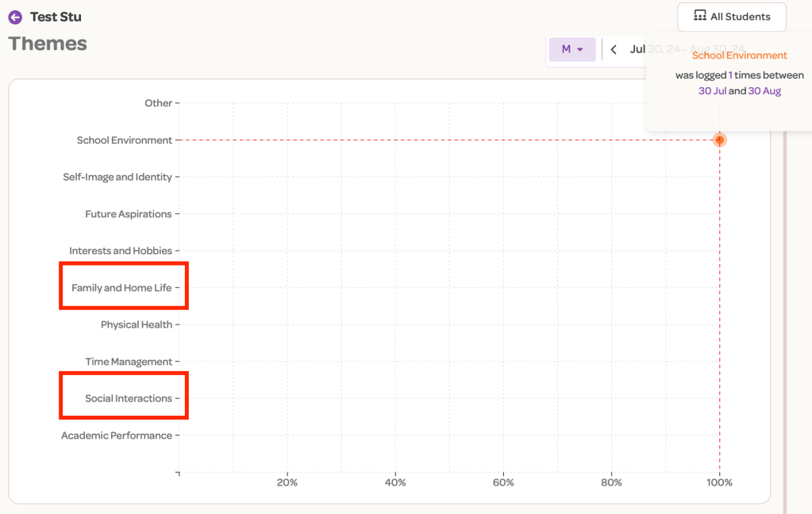Click the Future Aspirations theme label
The width and height of the screenshot is (812, 514).
click(x=129, y=214)
